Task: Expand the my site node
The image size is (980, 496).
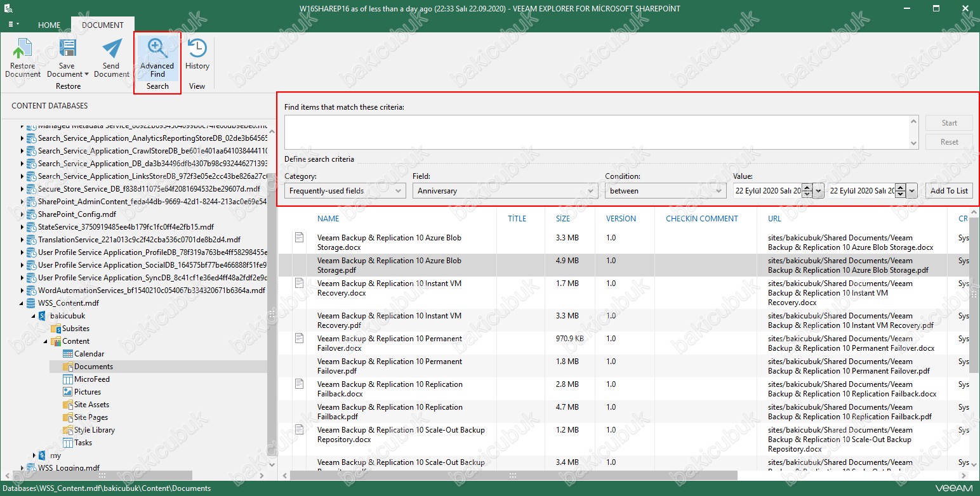Action: click(x=34, y=455)
